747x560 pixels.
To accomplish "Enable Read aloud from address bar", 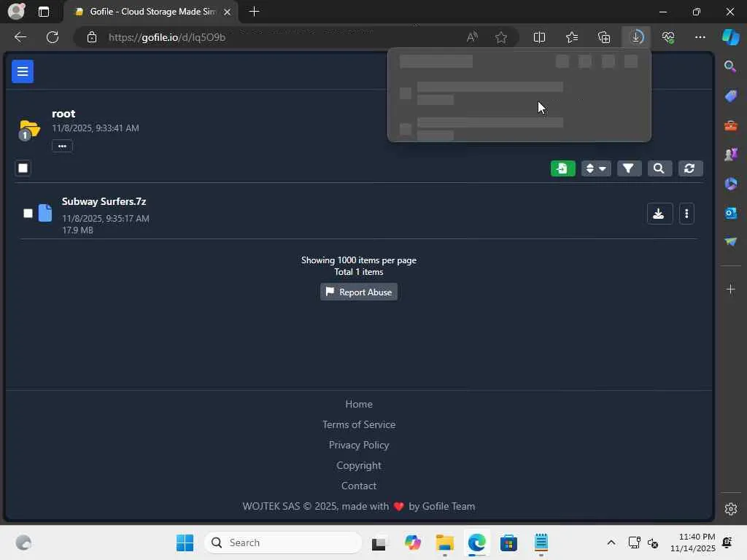I will pos(472,37).
